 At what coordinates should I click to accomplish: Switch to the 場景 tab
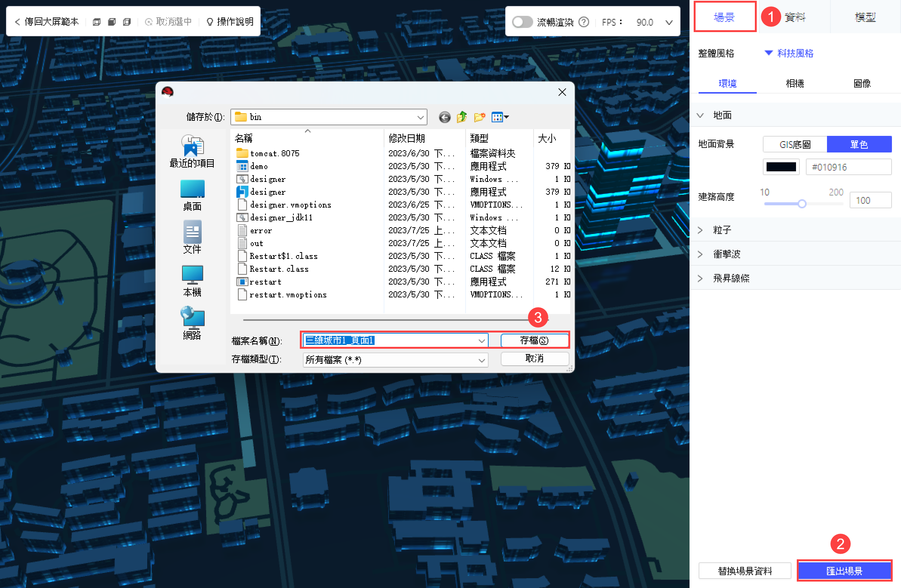(x=724, y=17)
